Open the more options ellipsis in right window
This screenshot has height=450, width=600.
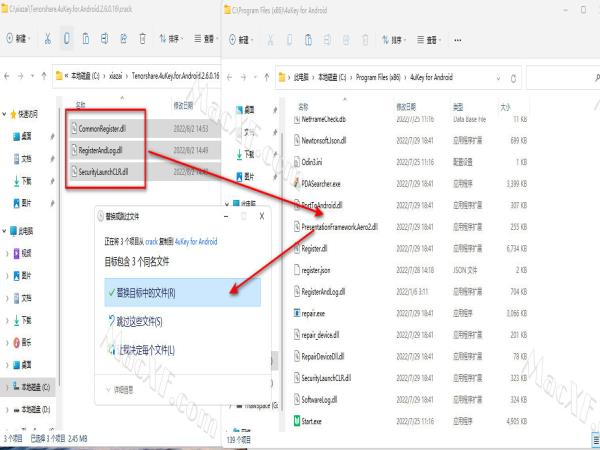(458, 40)
